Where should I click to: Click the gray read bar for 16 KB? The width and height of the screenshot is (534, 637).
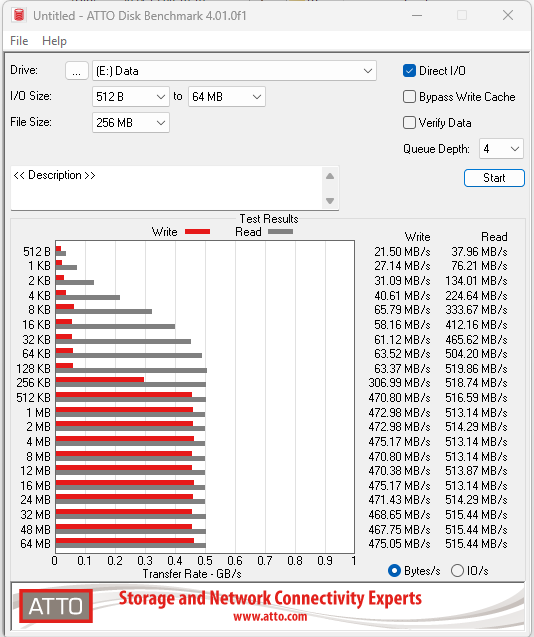115,327
